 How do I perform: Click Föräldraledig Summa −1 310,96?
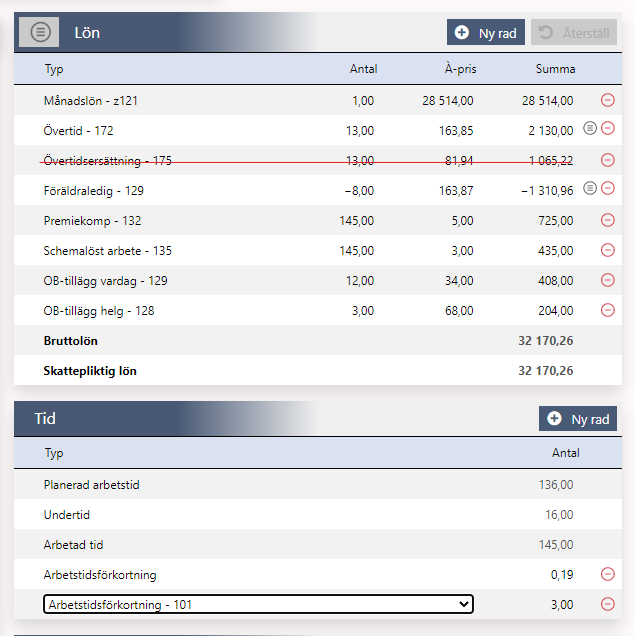tap(547, 191)
